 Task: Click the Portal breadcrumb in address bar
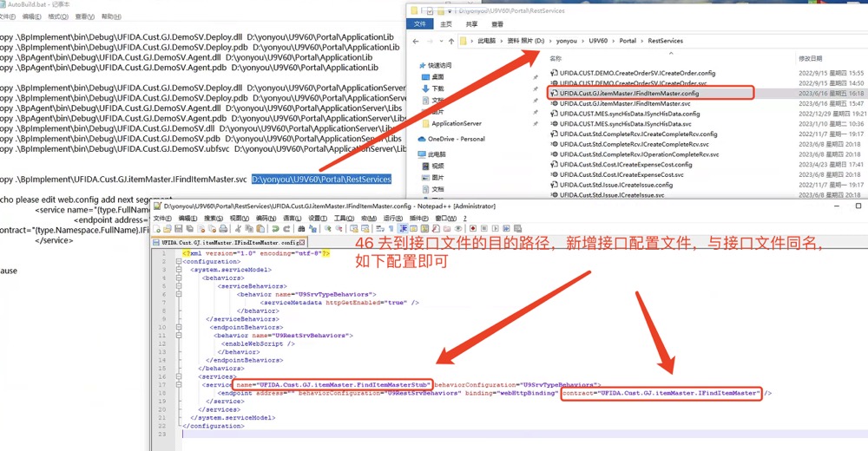(627, 41)
